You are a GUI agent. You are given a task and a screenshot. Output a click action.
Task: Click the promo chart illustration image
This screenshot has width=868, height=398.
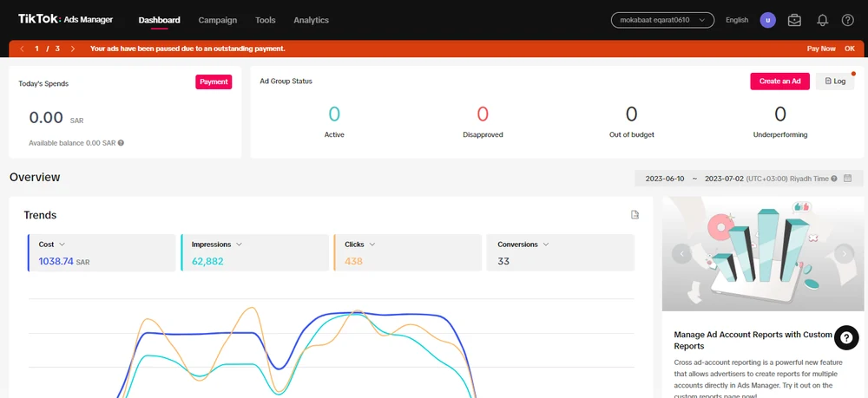[x=763, y=254]
